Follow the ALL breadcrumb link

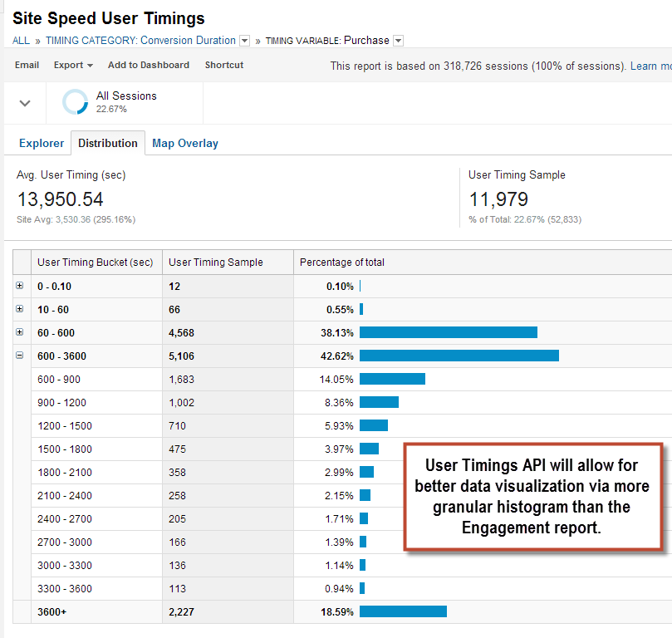(x=21, y=41)
